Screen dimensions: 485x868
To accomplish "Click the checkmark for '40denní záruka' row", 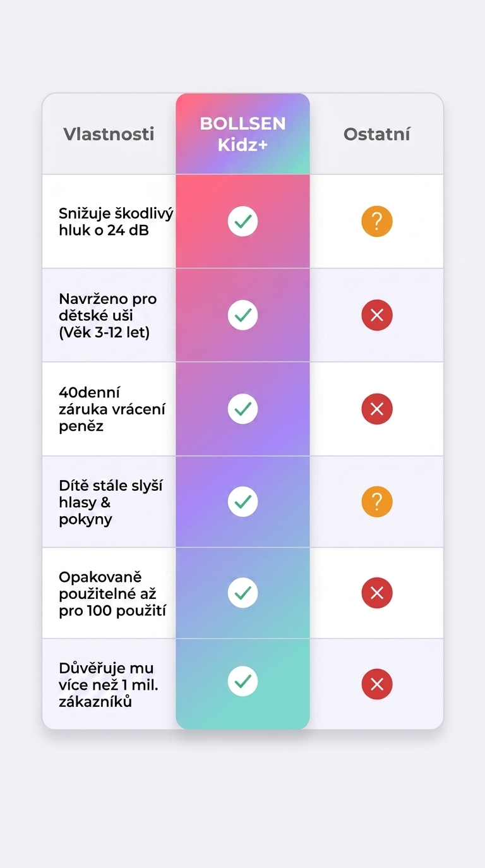I will pyautogui.click(x=242, y=409).
